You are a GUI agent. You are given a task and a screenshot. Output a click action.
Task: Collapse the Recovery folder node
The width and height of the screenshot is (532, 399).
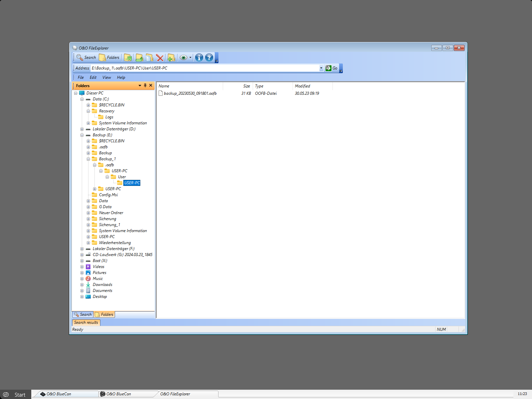click(88, 111)
